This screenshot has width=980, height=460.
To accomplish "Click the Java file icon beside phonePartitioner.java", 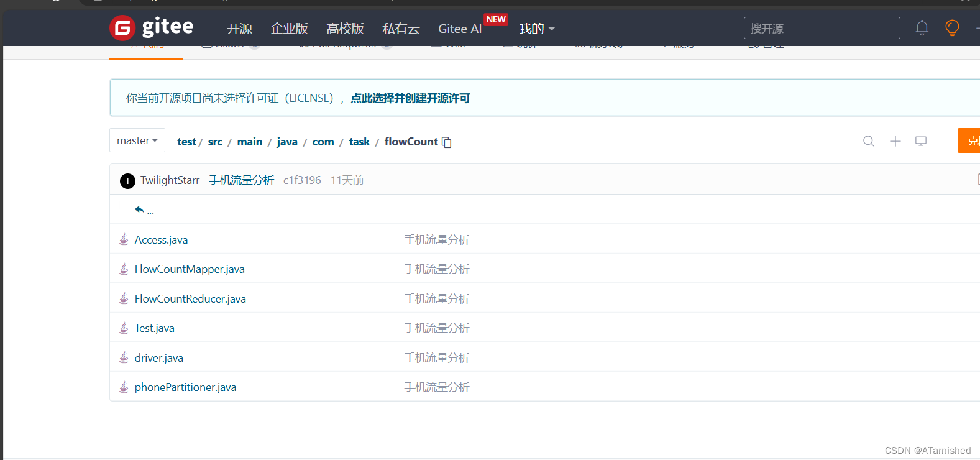I will (124, 387).
